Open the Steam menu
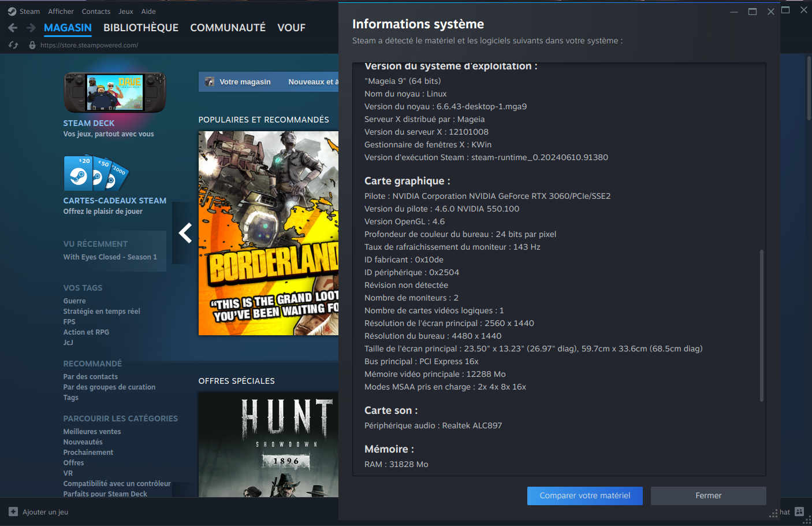This screenshot has height=526, width=812. point(29,12)
